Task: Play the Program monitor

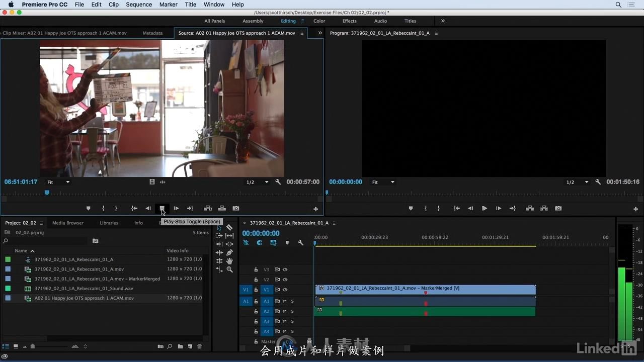Action: (485, 208)
